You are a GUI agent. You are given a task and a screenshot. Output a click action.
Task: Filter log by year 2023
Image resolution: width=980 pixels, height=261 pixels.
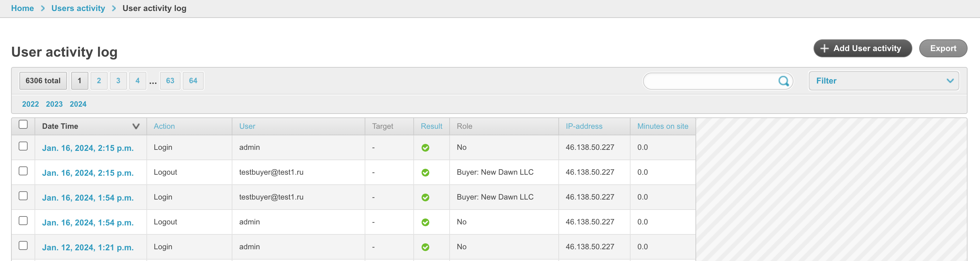pos(54,104)
